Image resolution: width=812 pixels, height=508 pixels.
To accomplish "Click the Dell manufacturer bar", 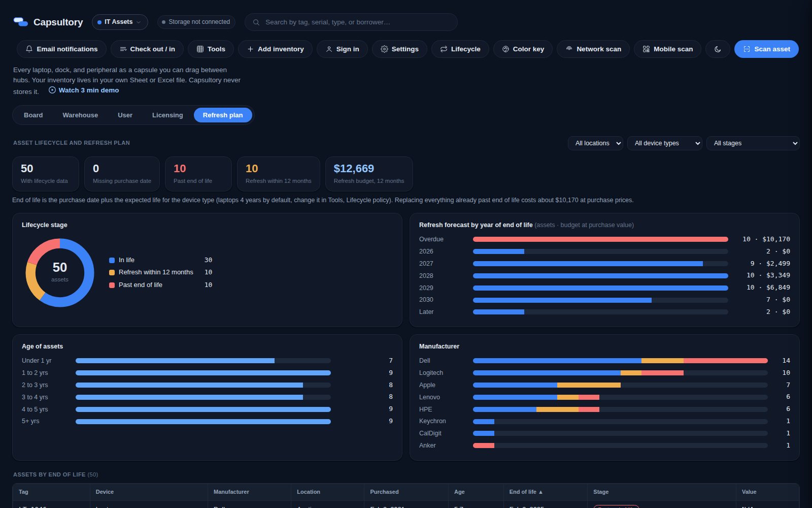I will pyautogui.click(x=620, y=361).
